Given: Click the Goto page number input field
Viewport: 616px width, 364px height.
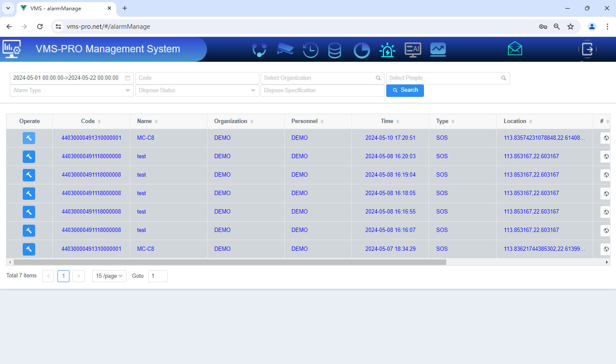Looking at the screenshot, I should [x=158, y=276].
